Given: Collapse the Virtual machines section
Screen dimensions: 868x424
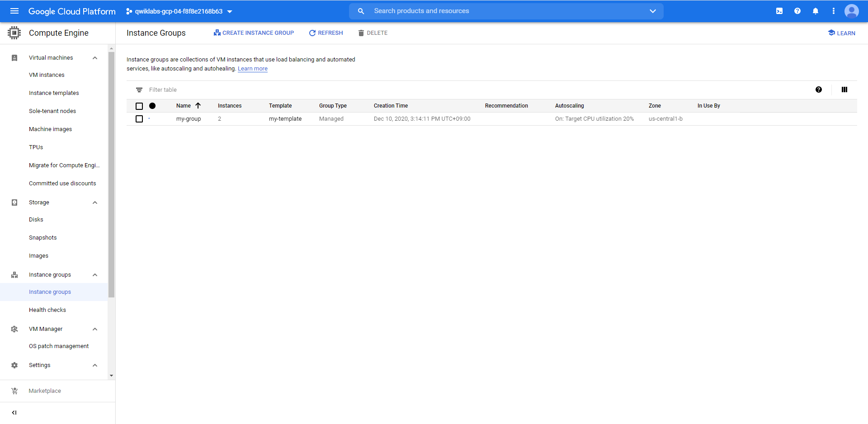Looking at the screenshot, I should (x=95, y=58).
